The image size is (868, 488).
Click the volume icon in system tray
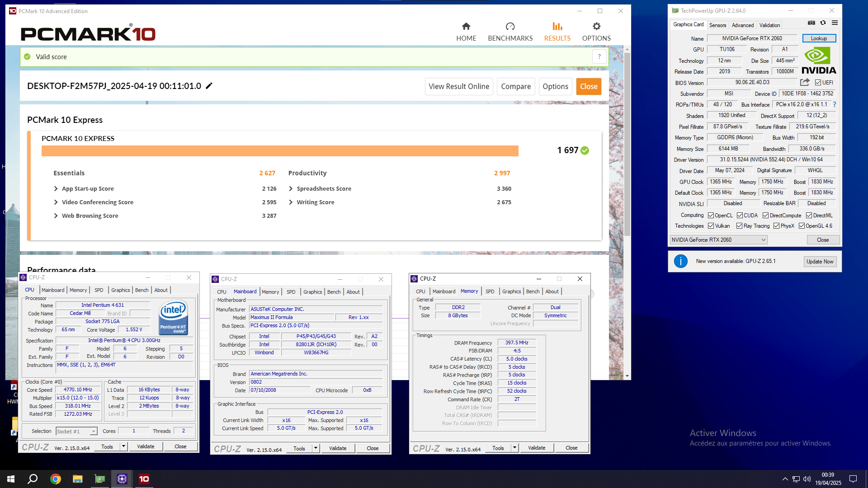coord(807,479)
